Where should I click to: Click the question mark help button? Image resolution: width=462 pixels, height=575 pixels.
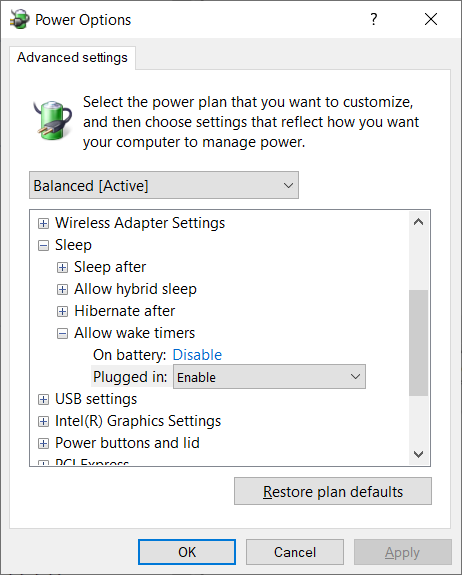coord(374,19)
